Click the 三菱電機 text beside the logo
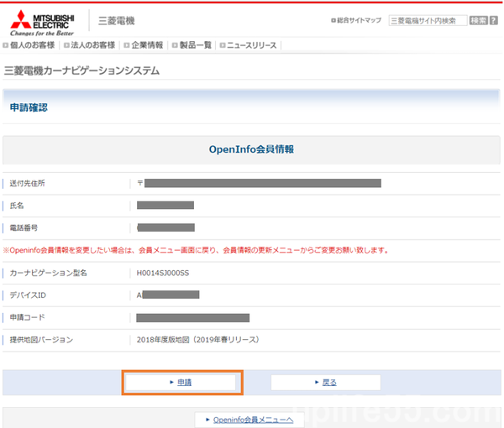The image size is (504, 428). tap(116, 20)
